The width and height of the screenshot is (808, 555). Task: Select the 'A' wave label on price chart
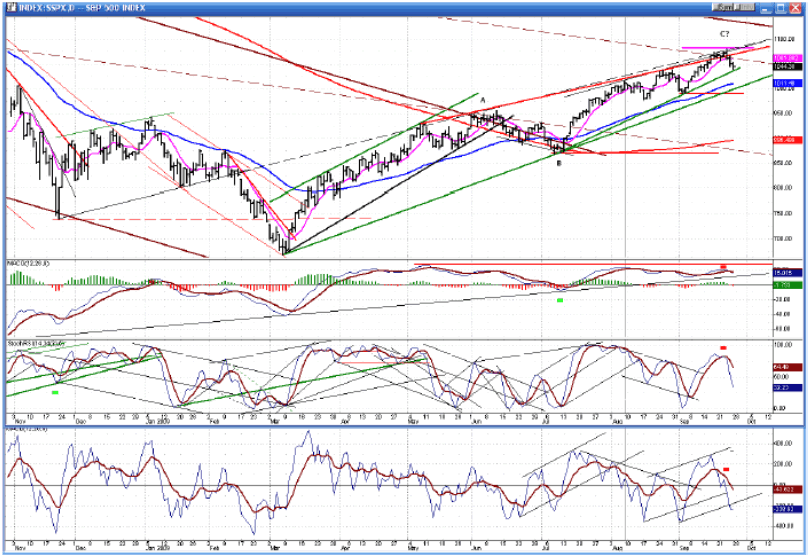click(483, 100)
